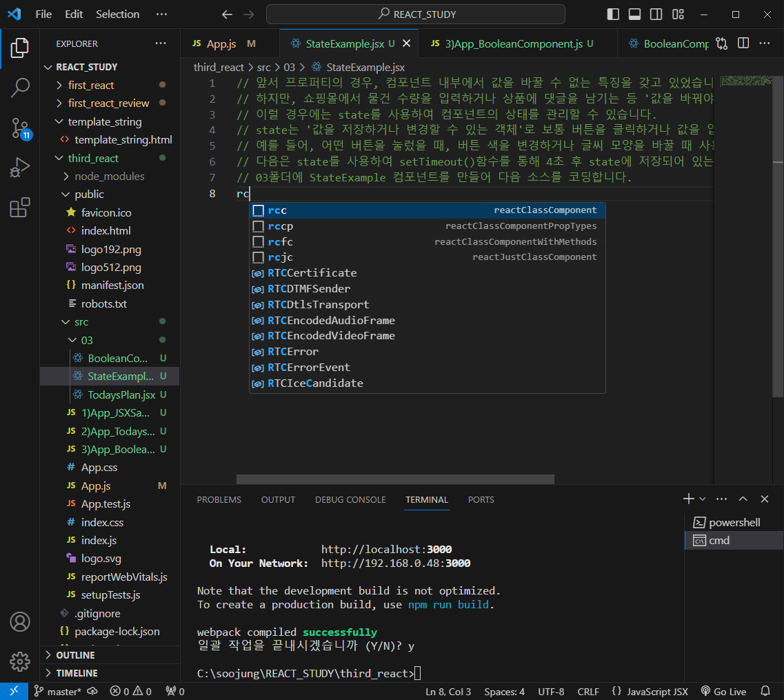Open the notifications bell
The width and height of the screenshot is (784, 700).
point(765,692)
